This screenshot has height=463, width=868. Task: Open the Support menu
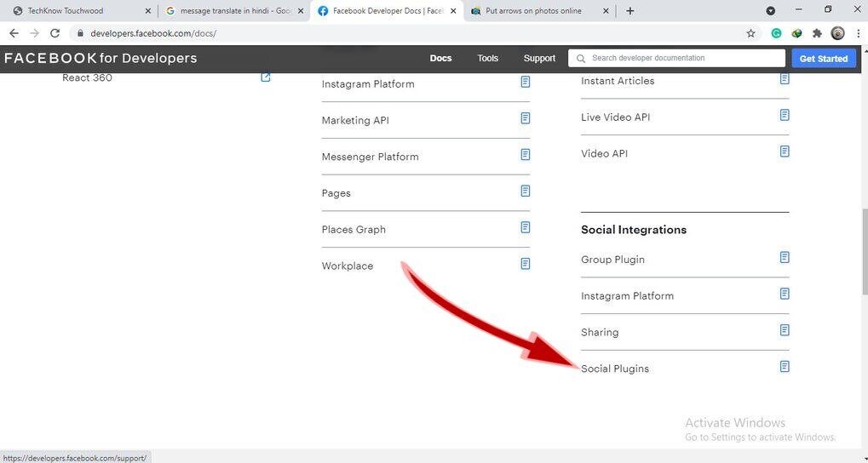pos(539,58)
